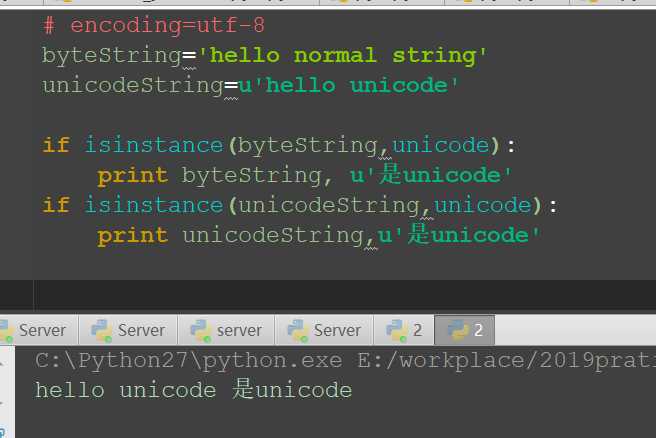Click isinstance in the unicodeString condition line
The width and height of the screenshot is (656, 438).
point(154,205)
